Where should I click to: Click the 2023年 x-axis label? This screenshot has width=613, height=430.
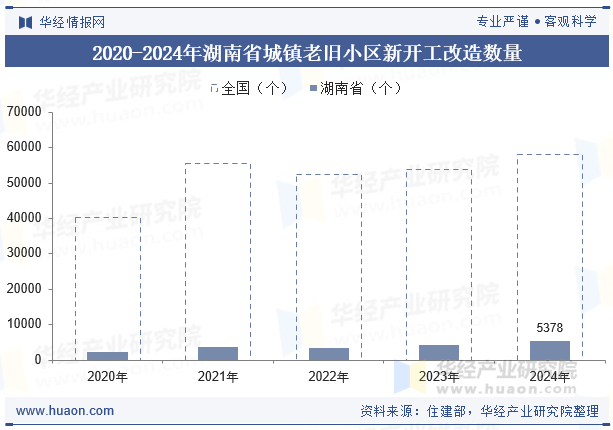click(439, 377)
